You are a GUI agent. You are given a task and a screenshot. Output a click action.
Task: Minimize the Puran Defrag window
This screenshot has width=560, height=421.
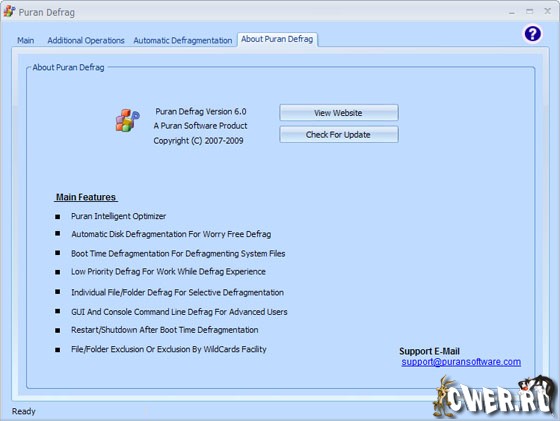(512, 12)
